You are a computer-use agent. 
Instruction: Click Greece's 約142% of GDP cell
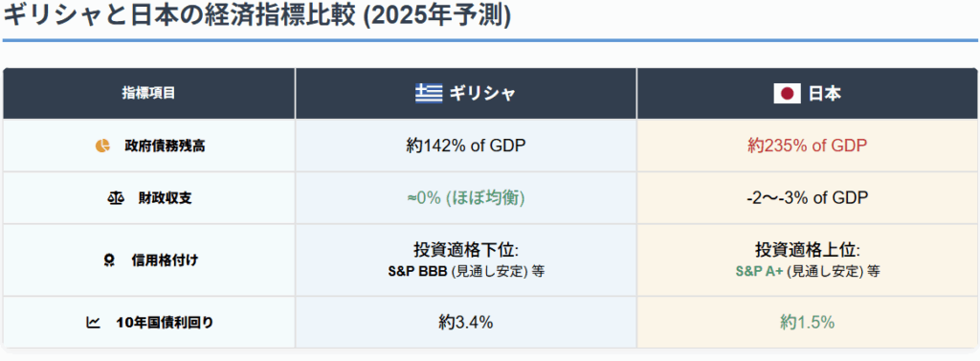[x=466, y=146]
